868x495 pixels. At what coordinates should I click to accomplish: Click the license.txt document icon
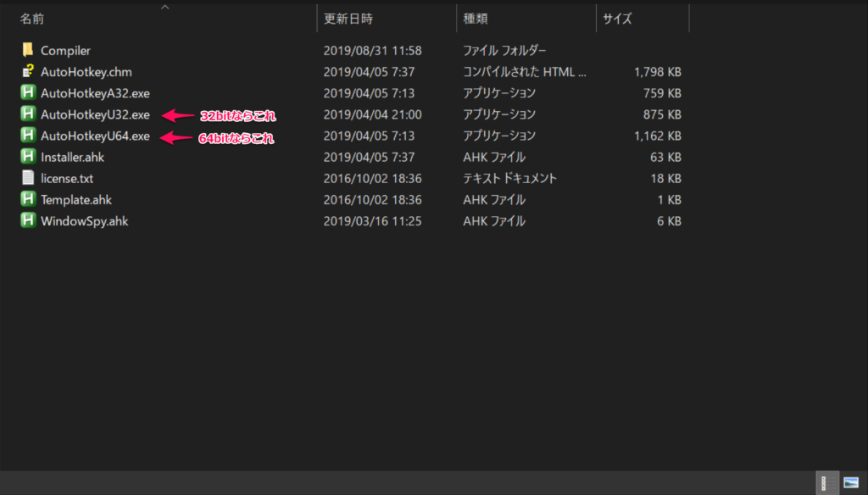pyautogui.click(x=28, y=178)
